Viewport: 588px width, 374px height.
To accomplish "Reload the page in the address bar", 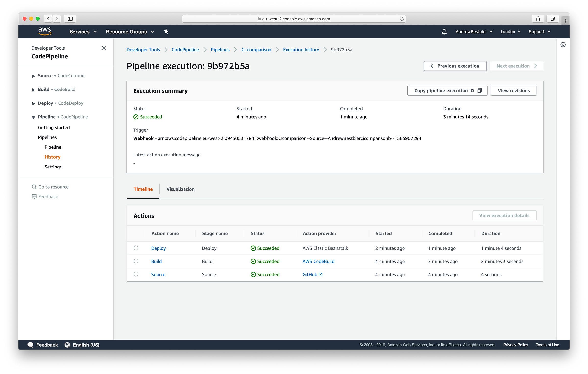I will pyautogui.click(x=402, y=19).
